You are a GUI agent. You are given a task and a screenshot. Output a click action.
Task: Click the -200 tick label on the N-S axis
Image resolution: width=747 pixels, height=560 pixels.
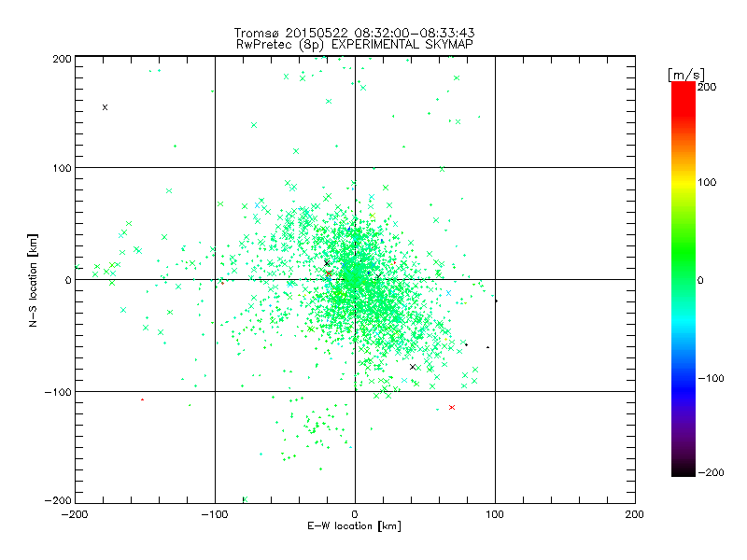tap(58, 500)
